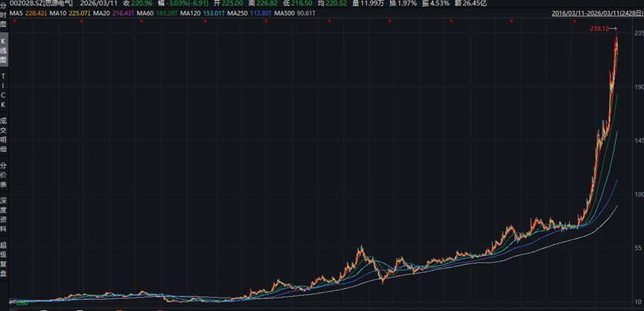The image size is (644, 311).
Task: Open the 深度资料 in-depth data tab
Action: click(4, 214)
